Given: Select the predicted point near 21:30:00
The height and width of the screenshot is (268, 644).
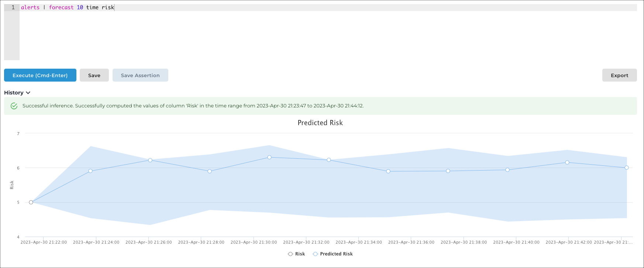Looking at the screenshot, I should 269,157.
